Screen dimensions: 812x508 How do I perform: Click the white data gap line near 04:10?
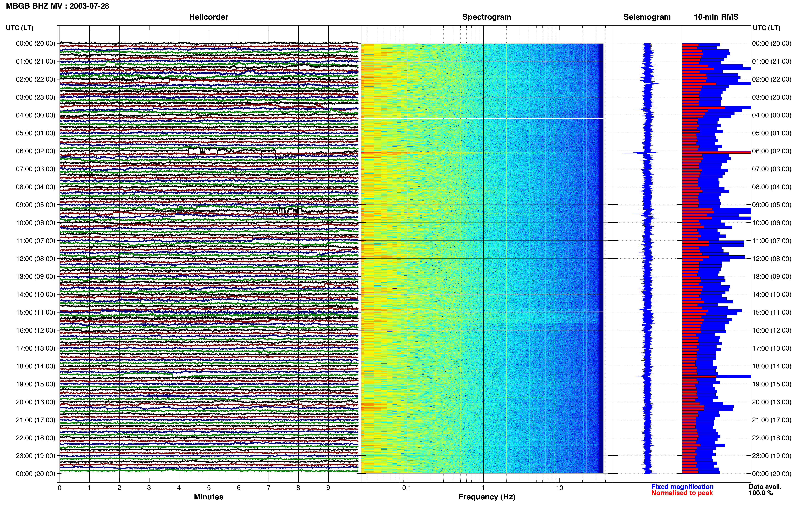click(x=482, y=118)
